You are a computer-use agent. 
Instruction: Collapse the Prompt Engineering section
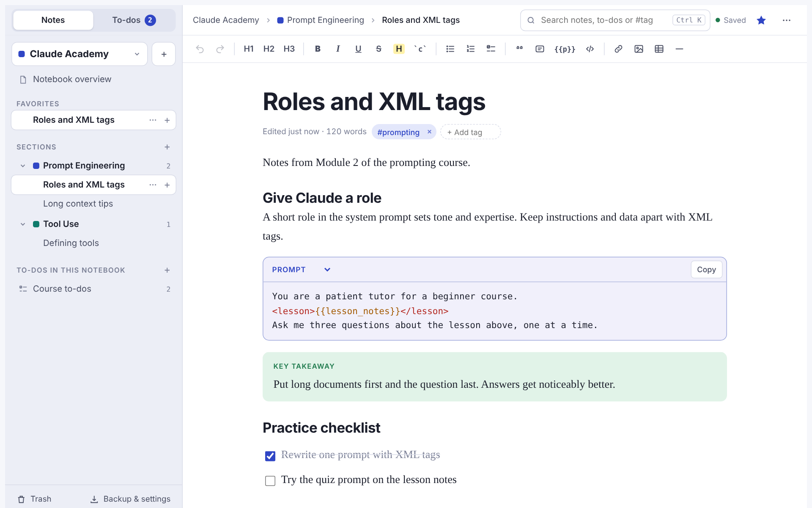pos(23,166)
